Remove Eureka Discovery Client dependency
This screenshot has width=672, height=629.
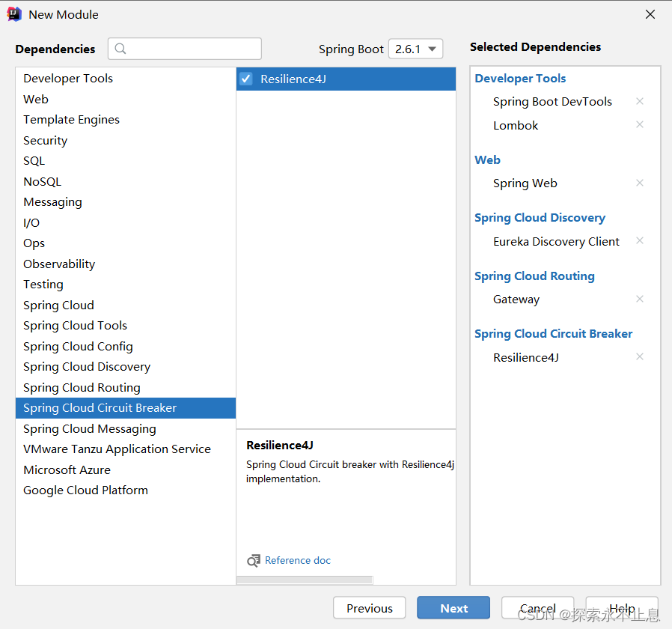coord(639,241)
